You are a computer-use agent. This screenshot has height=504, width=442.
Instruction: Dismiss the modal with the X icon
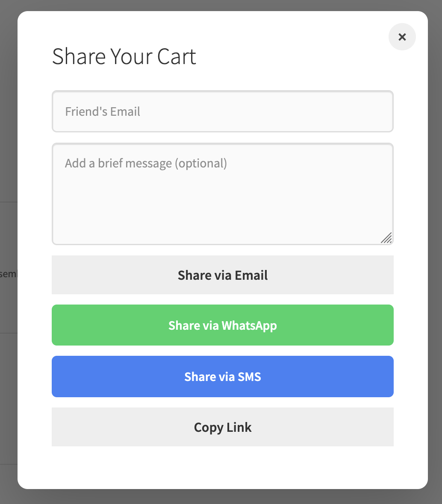[402, 37]
